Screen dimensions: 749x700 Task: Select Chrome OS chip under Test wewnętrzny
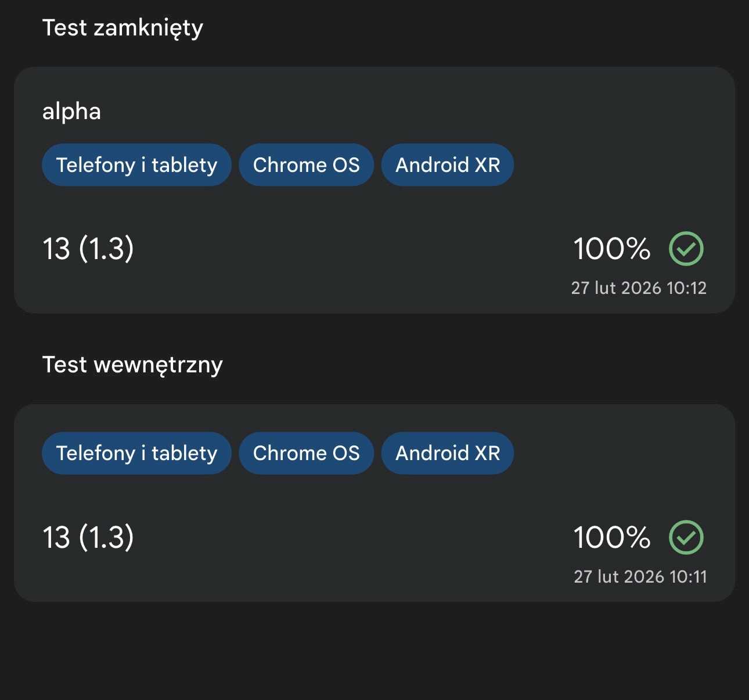(x=306, y=453)
